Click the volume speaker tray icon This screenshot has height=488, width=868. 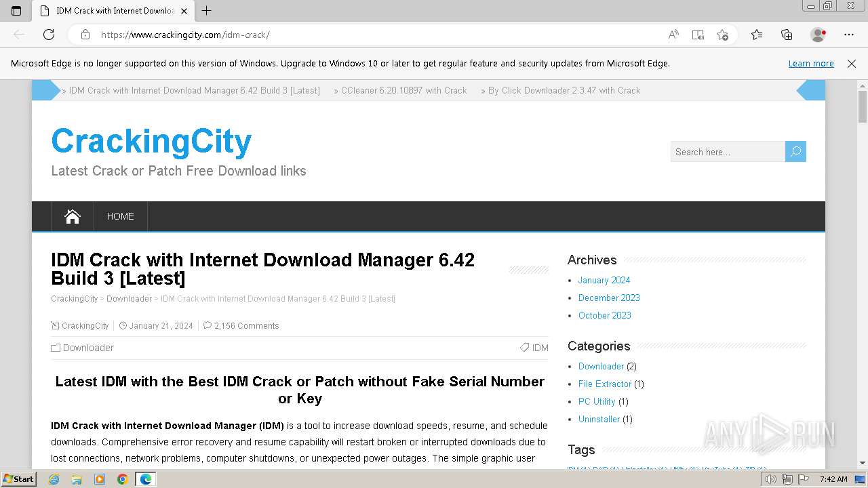point(771,479)
